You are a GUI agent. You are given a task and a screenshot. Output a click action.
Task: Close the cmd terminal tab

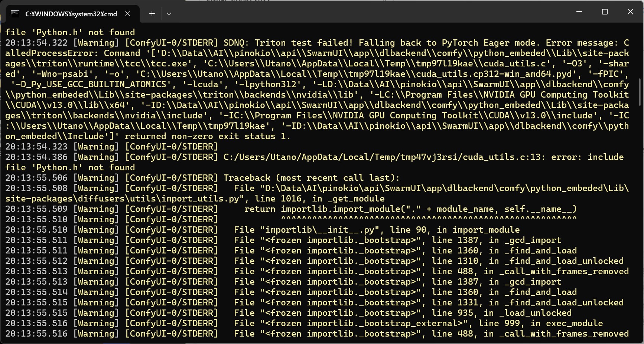[x=128, y=14]
